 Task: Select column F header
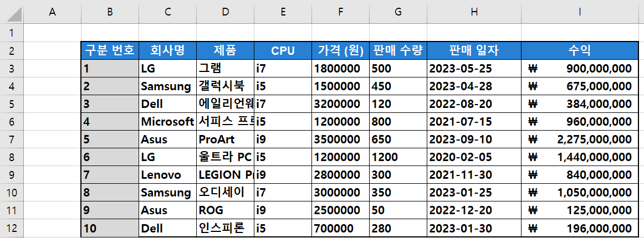pos(340,12)
